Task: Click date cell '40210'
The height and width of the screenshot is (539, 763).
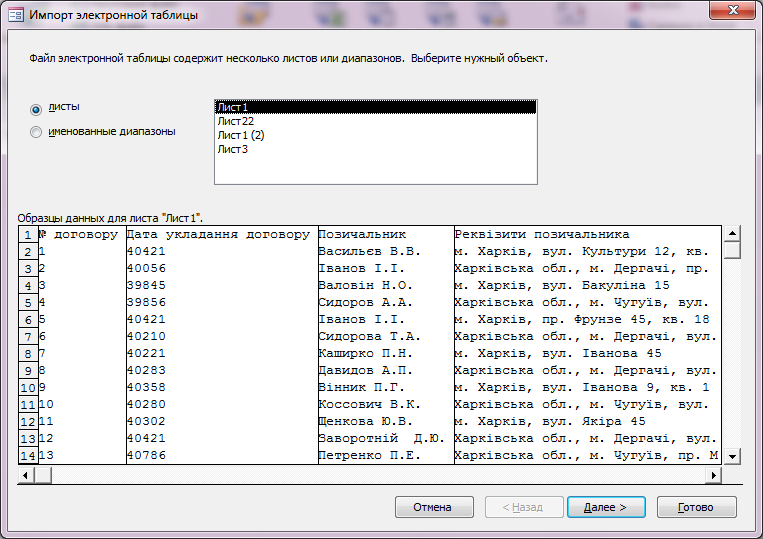Action: tap(222, 337)
